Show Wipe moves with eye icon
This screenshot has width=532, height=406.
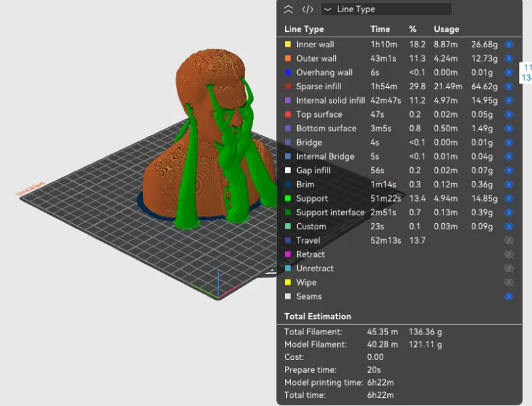pos(509,283)
